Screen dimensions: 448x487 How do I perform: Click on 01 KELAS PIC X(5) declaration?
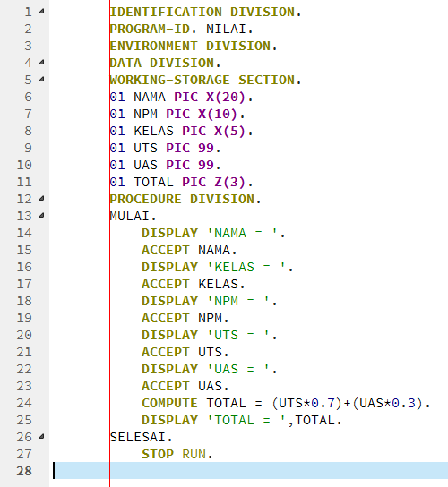click(182, 131)
